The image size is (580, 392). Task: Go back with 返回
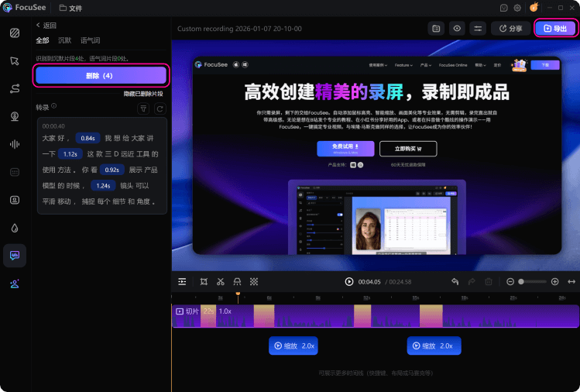[46, 25]
